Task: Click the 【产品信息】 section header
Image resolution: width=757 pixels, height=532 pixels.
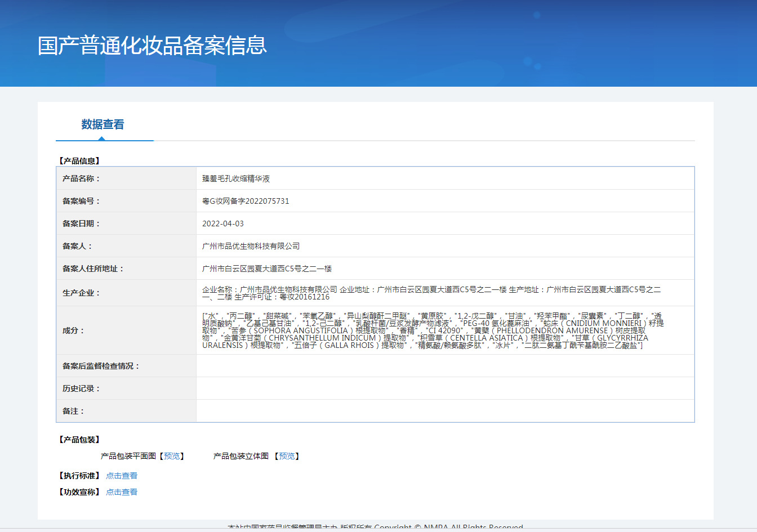Action: (79, 161)
